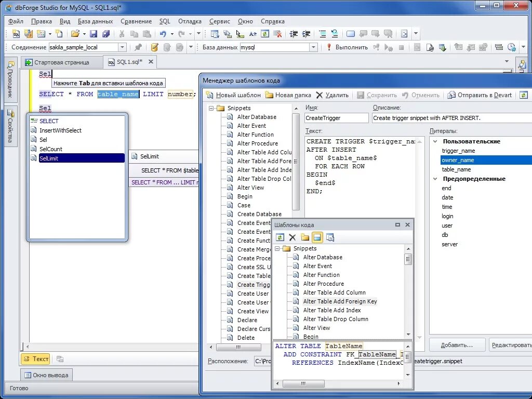Open the Отладка menu
Image resolution: width=532 pixels, height=399 pixels.
pyautogui.click(x=190, y=21)
